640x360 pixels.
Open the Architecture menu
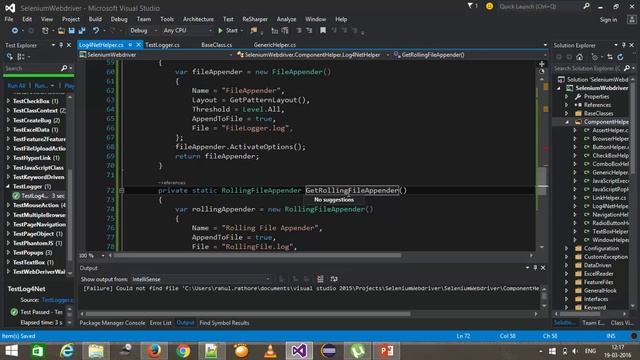(x=198, y=19)
